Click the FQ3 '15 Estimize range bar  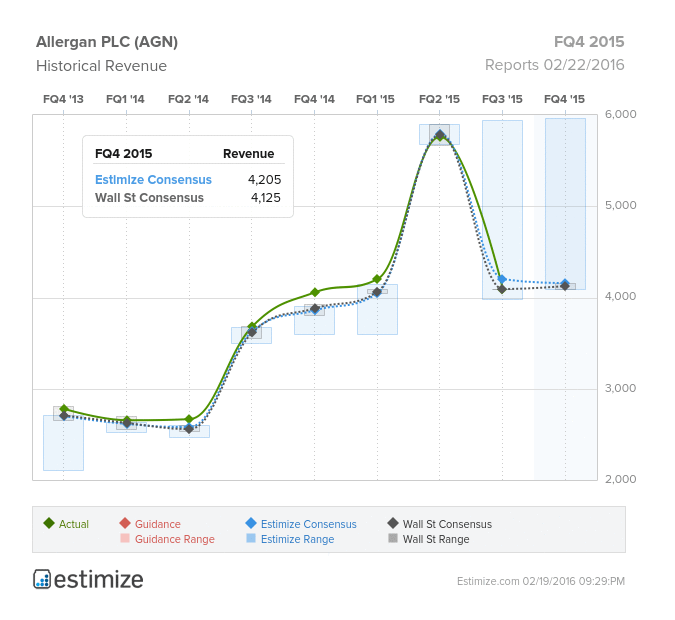click(x=502, y=210)
